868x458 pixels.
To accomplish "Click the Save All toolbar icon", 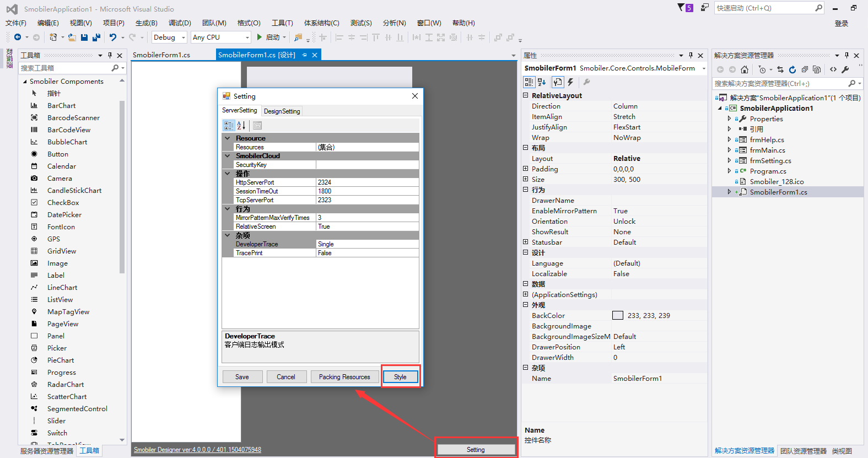I will point(96,37).
